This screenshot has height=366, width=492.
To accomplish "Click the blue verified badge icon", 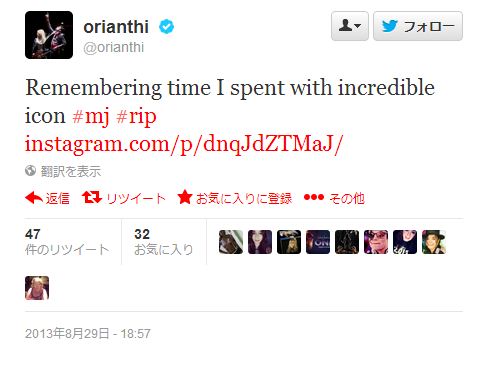I will [166, 27].
